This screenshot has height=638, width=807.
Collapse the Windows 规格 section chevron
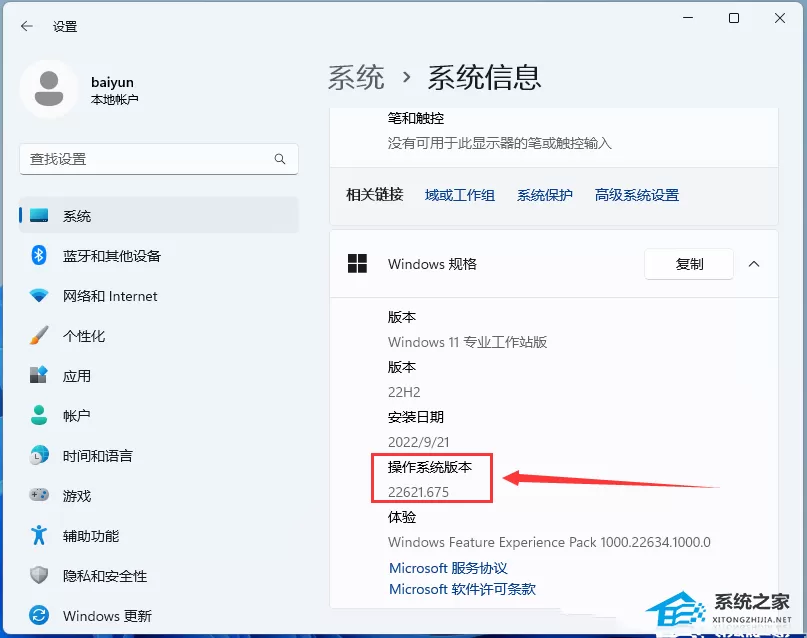pyautogui.click(x=754, y=264)
